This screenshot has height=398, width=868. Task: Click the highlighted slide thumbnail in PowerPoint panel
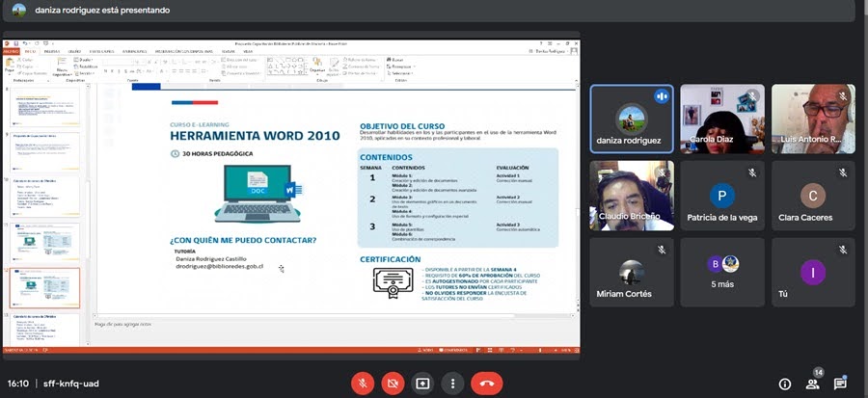point(46,287)
